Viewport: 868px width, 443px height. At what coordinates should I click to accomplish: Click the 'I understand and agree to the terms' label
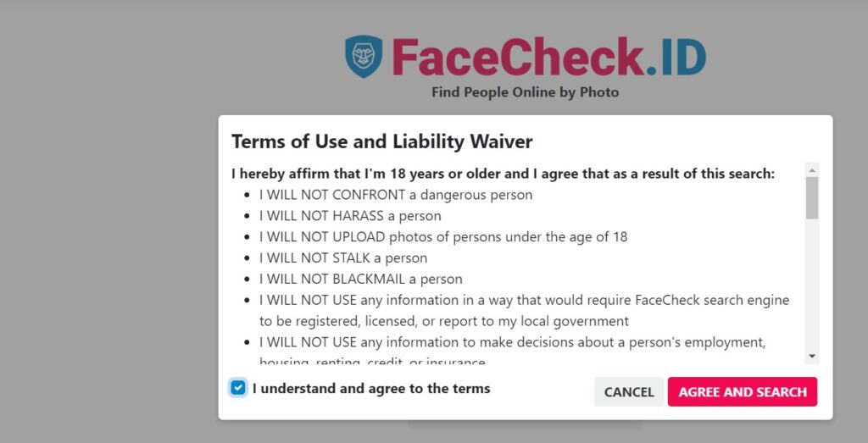(x=371, y=388)
